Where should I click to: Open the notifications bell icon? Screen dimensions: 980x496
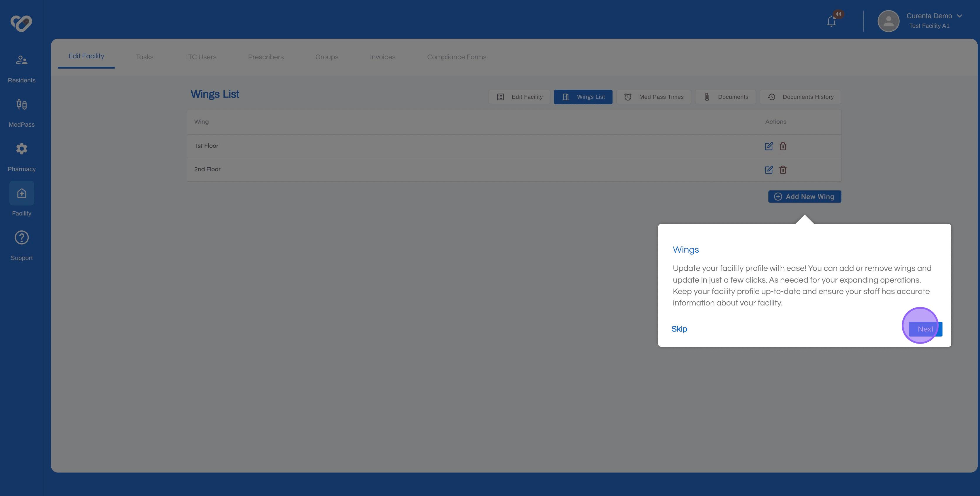click(x=831, y=21)
